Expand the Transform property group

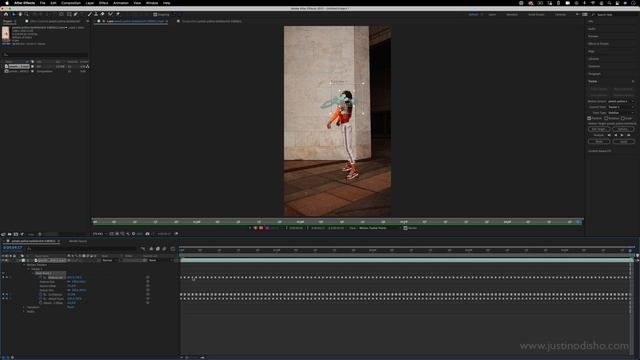click(x=24, y=307)
